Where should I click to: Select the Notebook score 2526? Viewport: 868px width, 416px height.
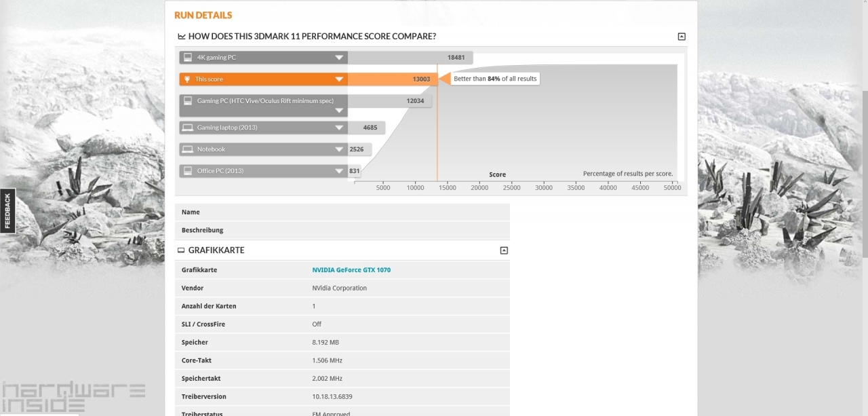click(357, 149)
